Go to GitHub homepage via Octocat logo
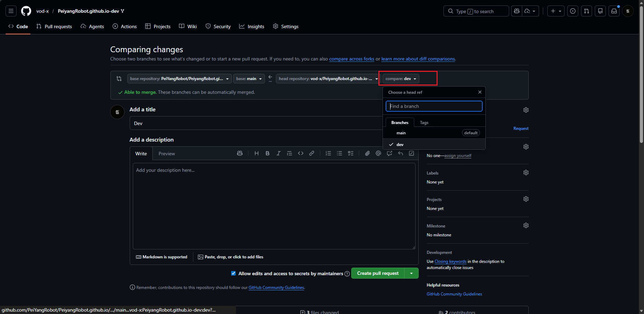Viewport: 644px width, 314px height. pos(26,11)
